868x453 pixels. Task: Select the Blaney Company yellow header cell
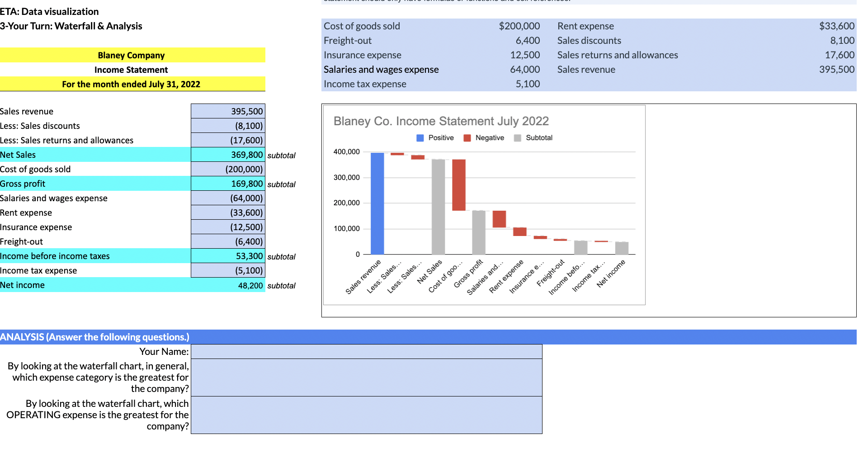click(x=131, y=55)
